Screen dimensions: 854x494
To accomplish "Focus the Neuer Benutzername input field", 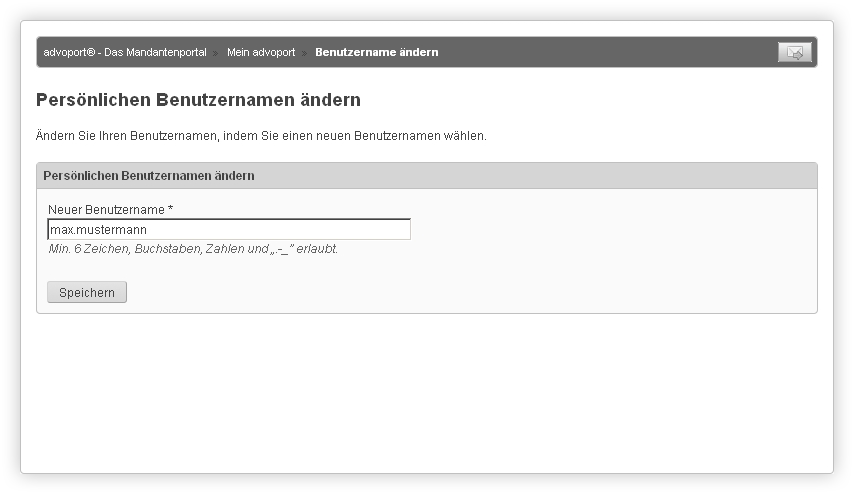I will 229,229.
